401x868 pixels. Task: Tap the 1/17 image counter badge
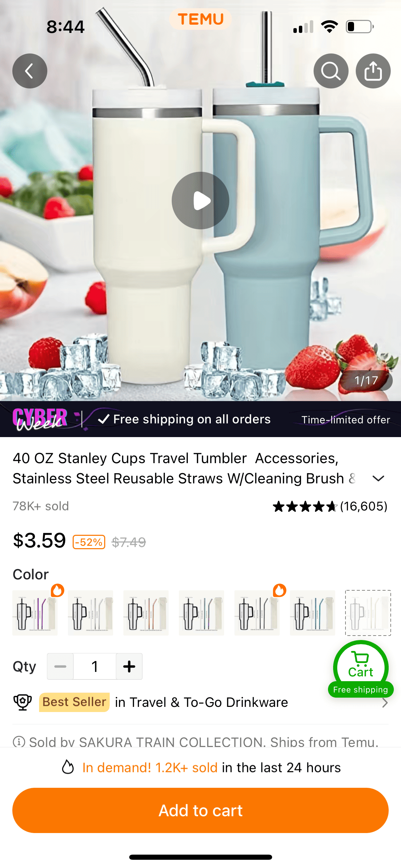click(x=366, y=381)
